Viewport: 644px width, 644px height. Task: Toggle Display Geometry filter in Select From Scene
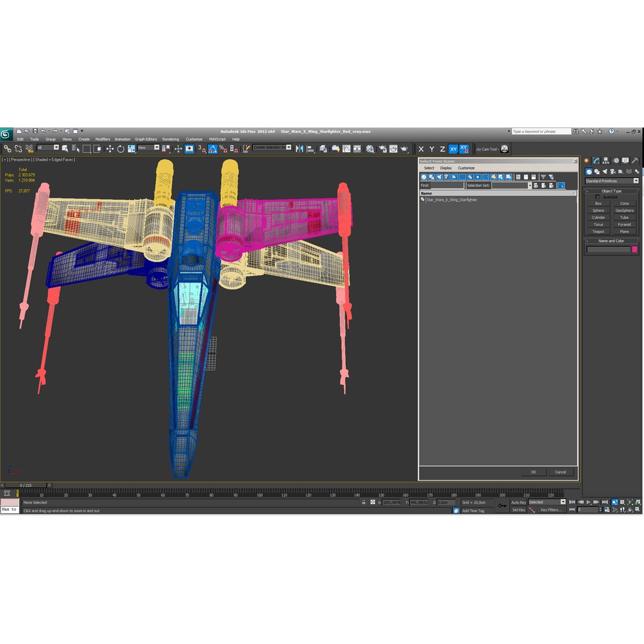point(424,177)
